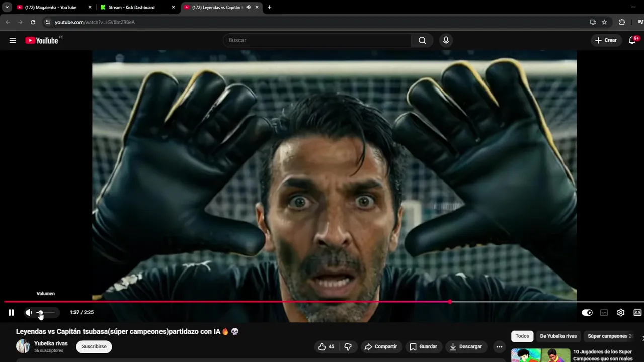
Task: Click the 56 suscriptores text
Action: [x=49, y=350]
